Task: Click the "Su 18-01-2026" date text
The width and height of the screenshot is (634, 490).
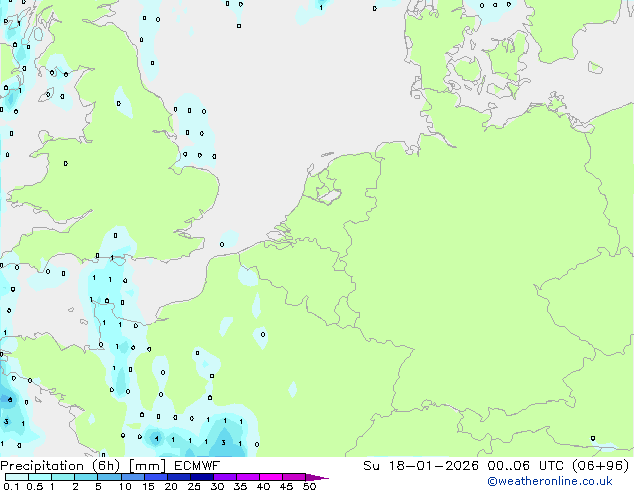Action: pyautogui.click(x=421, y=466)
